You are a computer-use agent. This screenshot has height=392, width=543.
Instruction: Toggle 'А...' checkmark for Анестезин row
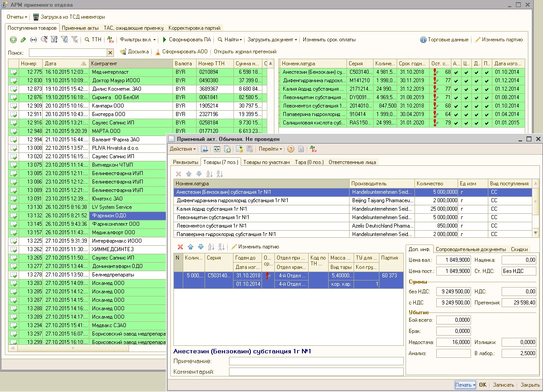click(x=456, y=72)
